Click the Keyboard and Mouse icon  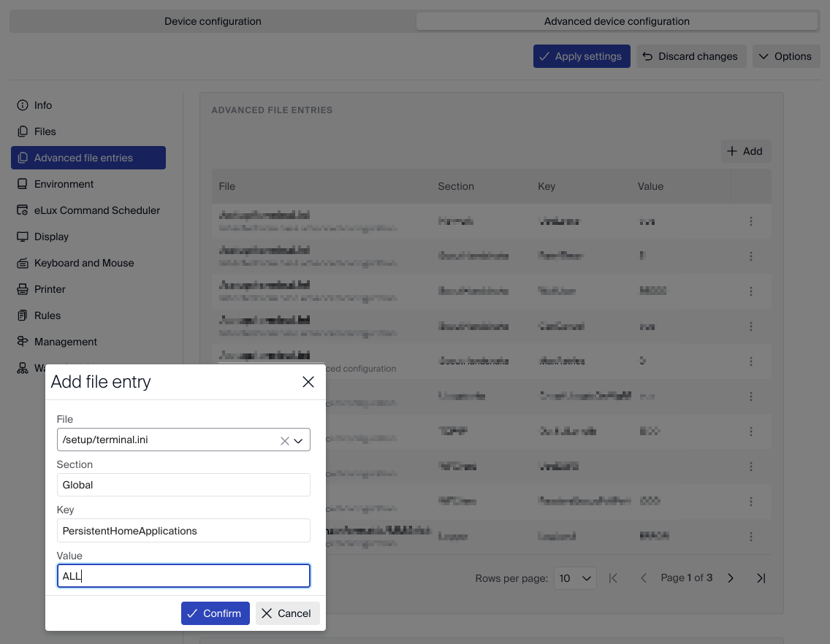coord(23,263)
